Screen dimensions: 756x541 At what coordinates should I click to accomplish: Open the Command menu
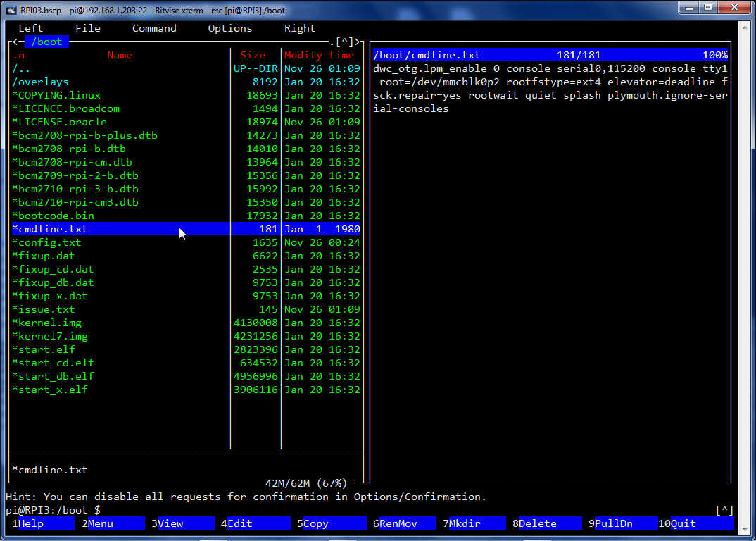point(154,28)
